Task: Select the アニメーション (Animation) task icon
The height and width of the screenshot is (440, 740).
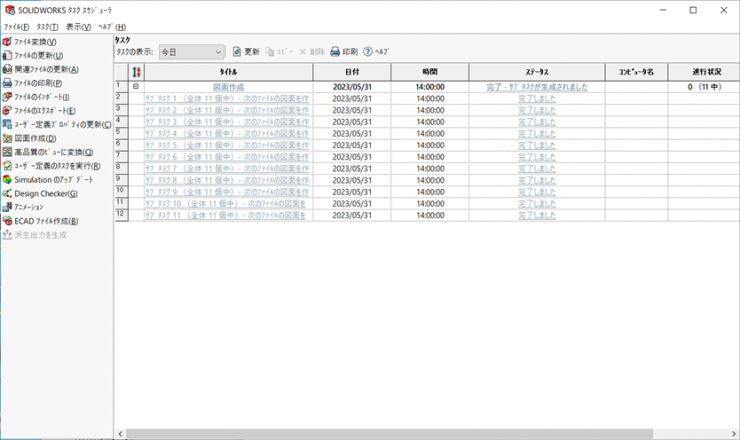Action: pos(7,207)
